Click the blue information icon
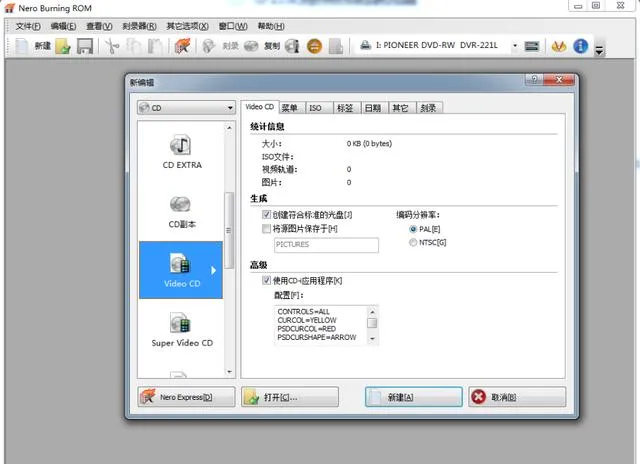 tap(580, 46)
